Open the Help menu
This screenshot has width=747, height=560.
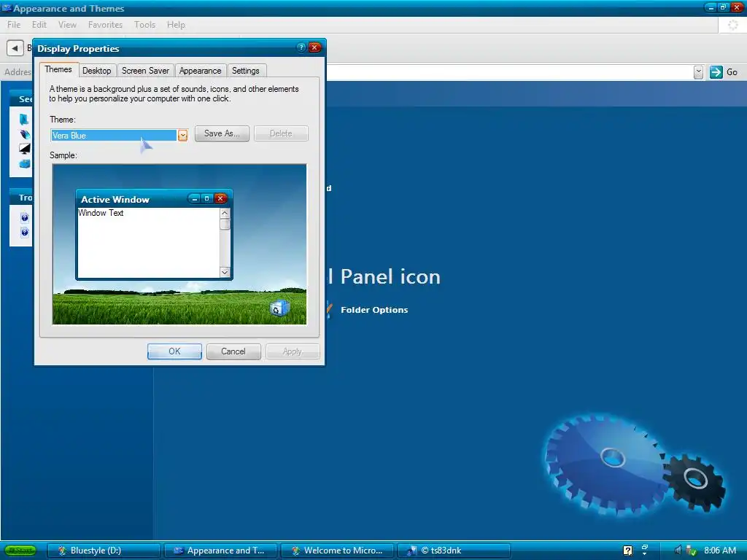[x=176, y=25]
